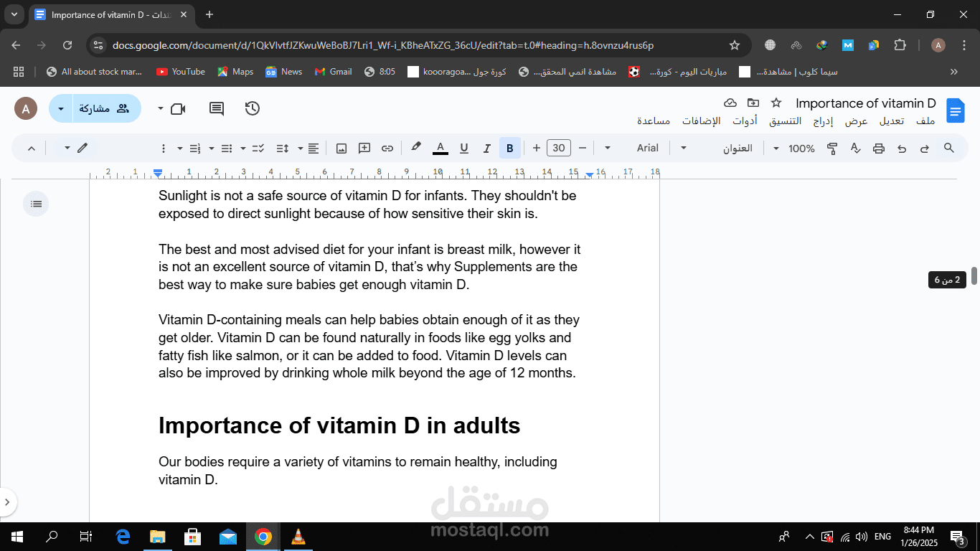This screenshot has height=551, width=980.
Task: Decrease the font size with minus
Action: click(x=583, y=149)
